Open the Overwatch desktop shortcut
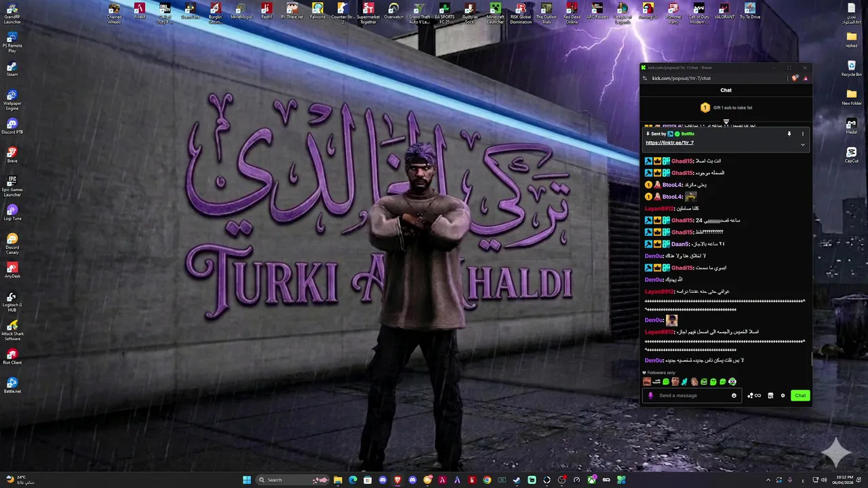The height and width of the screenshot is (488, 868). pos(394,11)
